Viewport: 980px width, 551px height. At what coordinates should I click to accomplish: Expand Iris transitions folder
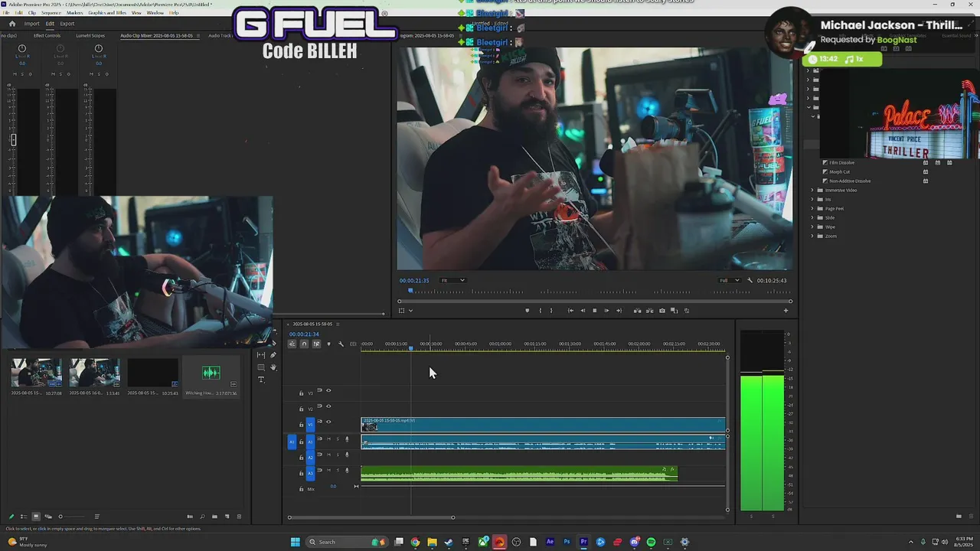pyautogui.click(x=812, y=199)
